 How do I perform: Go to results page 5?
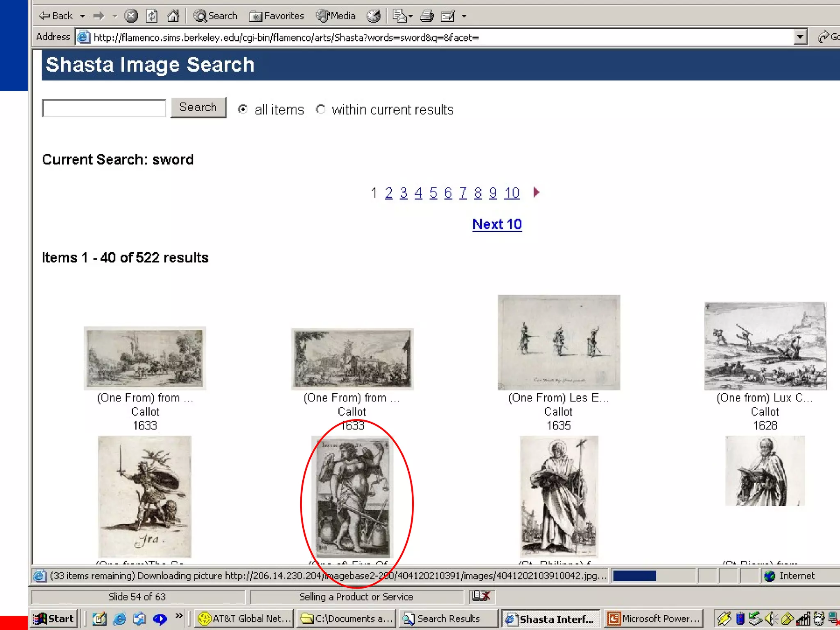click(433, 192)
